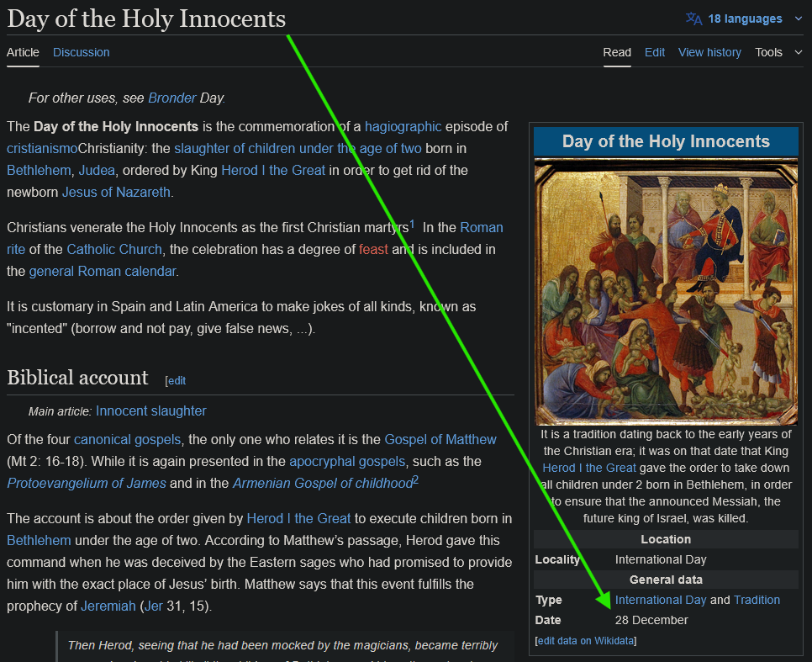This screenshot has width=812, height=662.
Task: Open general Roman calendar link
Action: coord(103,271)
